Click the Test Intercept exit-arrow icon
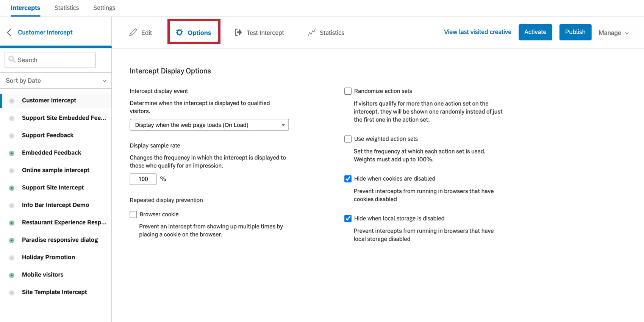Viewport: 644px width, 322px height. click(x=238, y=33)
